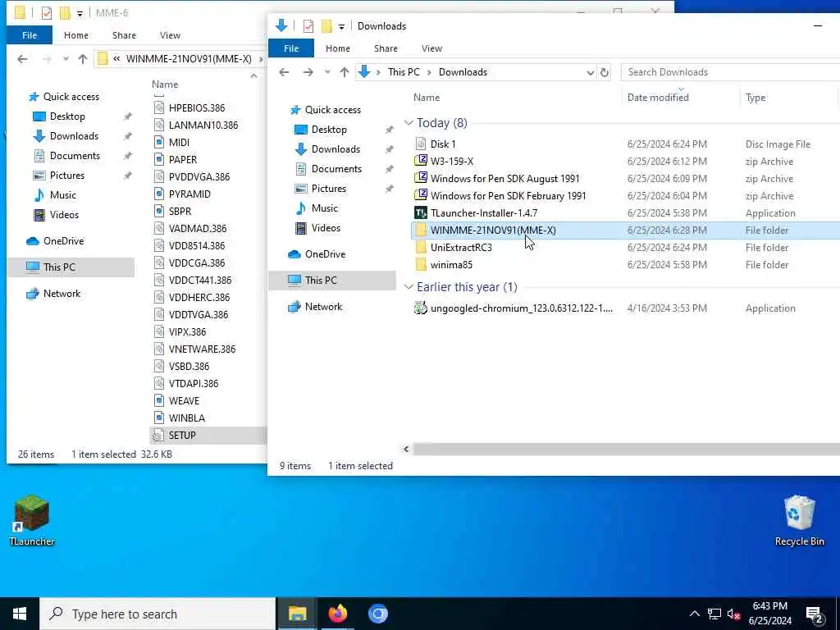The height and width of the screenshot is (630, 840).
Task: Select the winima85 folder
Action: [451, 265]
